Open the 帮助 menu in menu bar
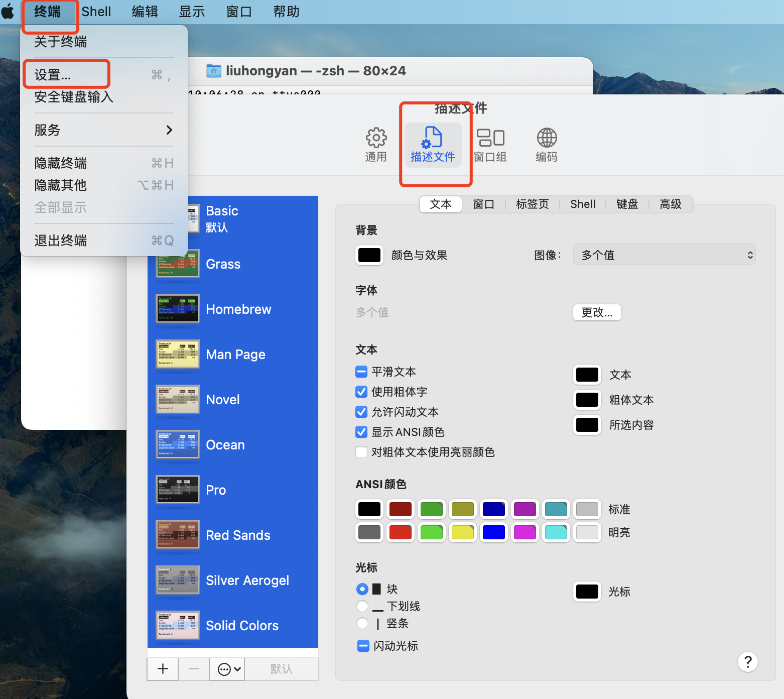The width and height of the screenshot is (784, 699). click(287, 12)
